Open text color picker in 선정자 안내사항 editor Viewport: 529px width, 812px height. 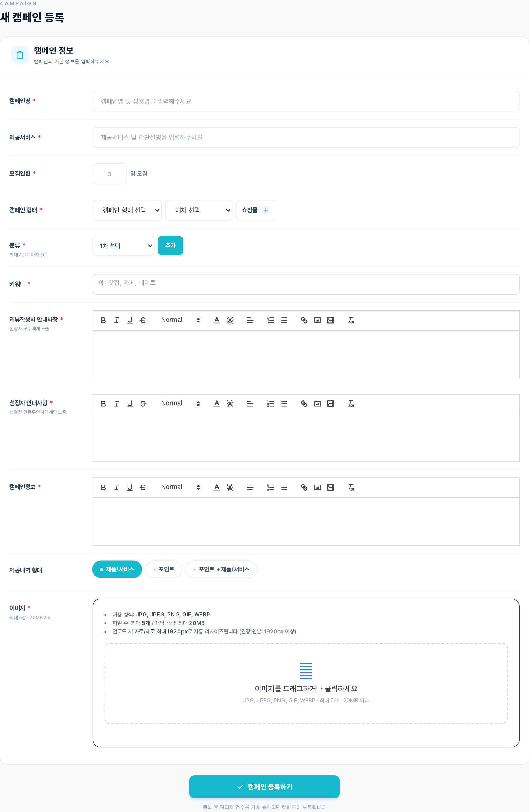(217, 404)
